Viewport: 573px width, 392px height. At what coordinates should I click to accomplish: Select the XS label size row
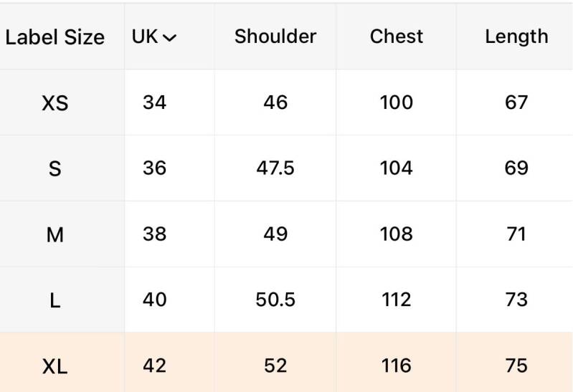55,103
